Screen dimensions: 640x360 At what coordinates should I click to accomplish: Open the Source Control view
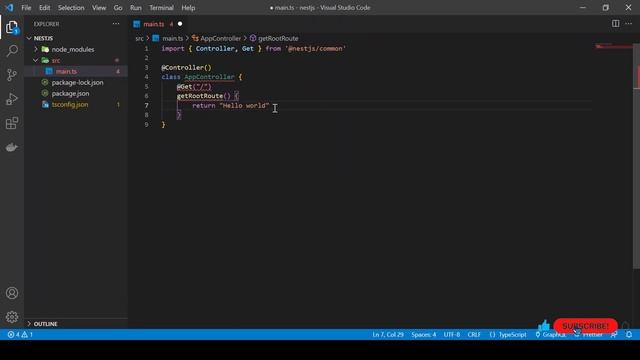coord(12,75)
